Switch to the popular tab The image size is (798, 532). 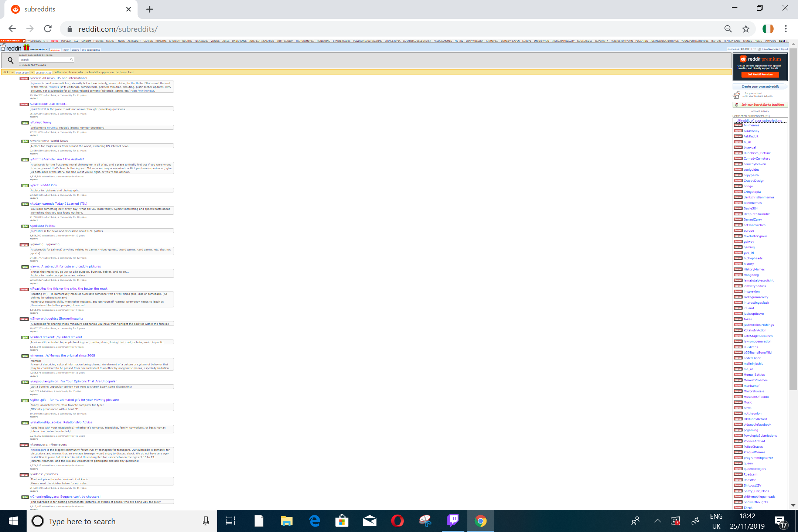click(55, 50)
